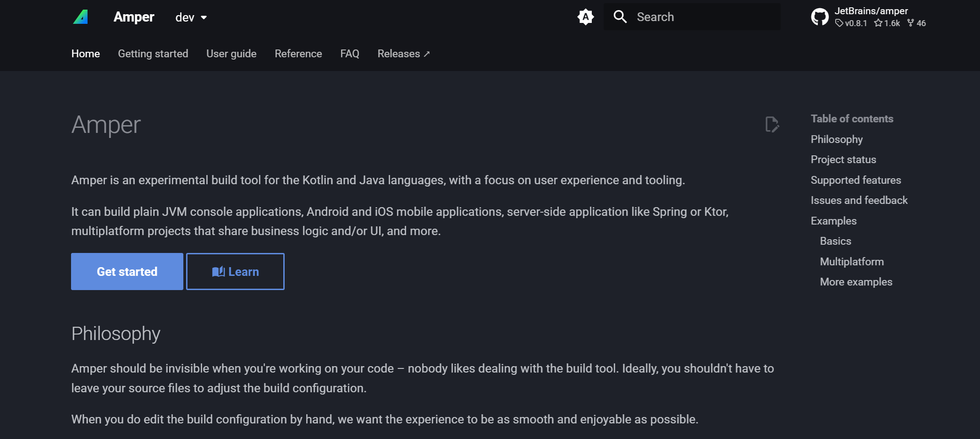Click the Amper logo icon

click(81, 17)
